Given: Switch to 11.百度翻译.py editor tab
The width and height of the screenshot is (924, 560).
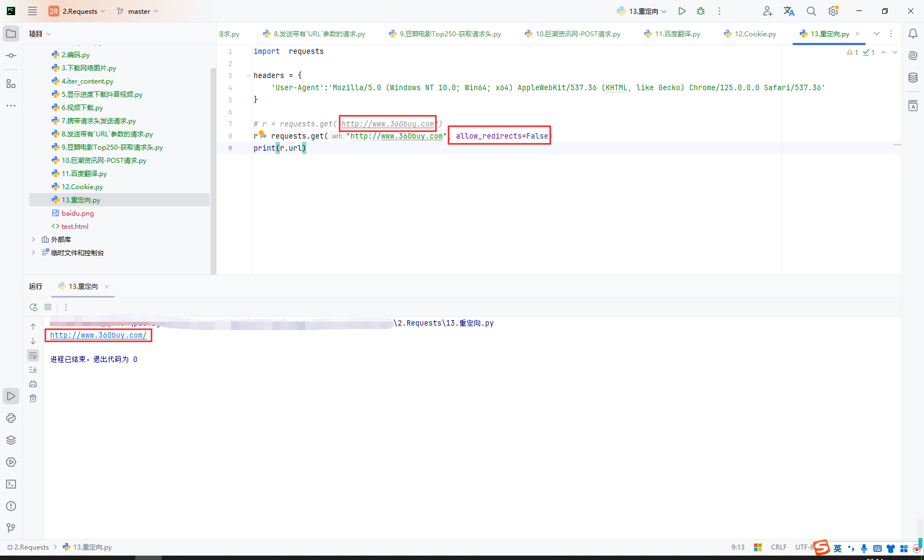Looking at the screenshot, I should [672, 34].
